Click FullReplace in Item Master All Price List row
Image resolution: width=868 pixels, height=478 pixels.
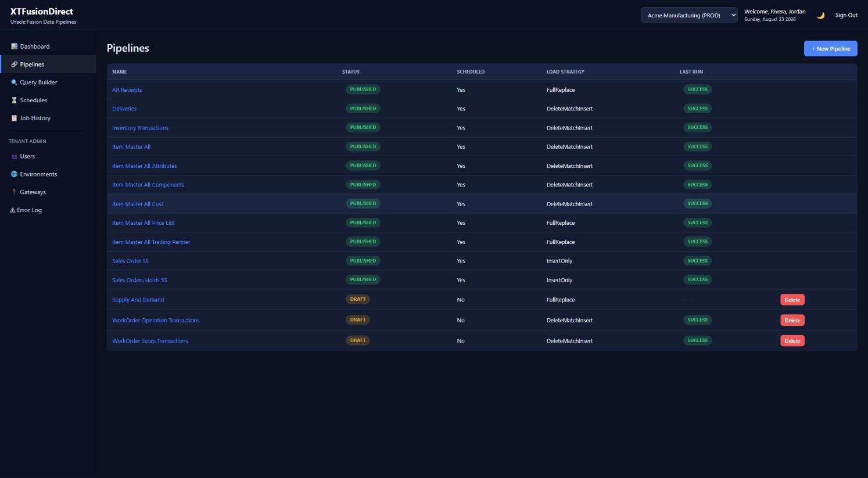point(561,223)
